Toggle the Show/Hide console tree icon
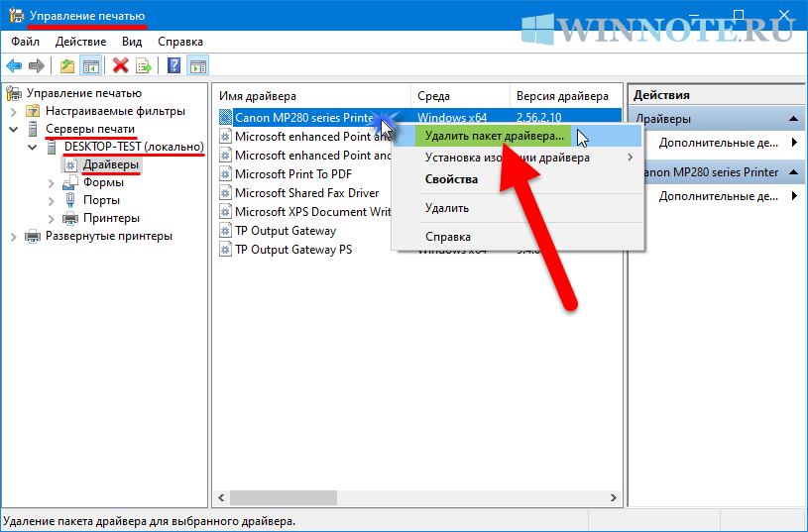Viewport: 808px width, 532px height. click(x=90, y=66)
